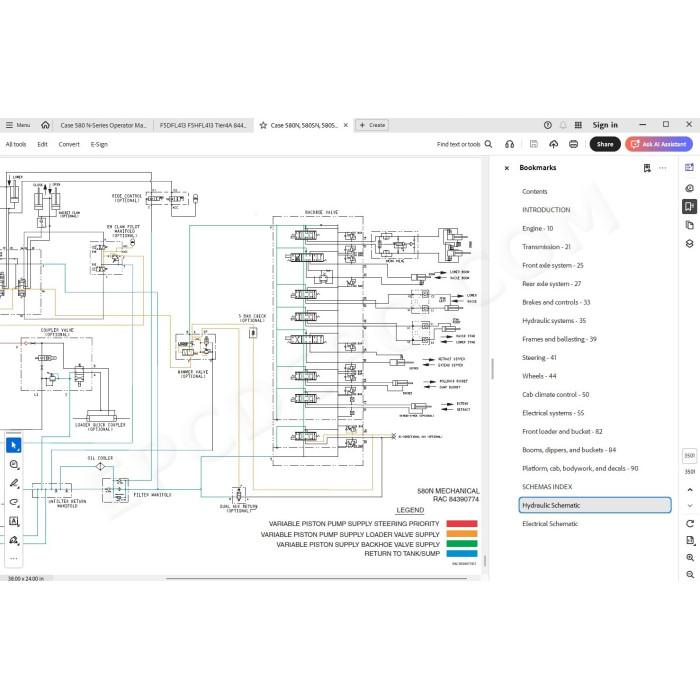Select the add text box tool

coord(14,521)
